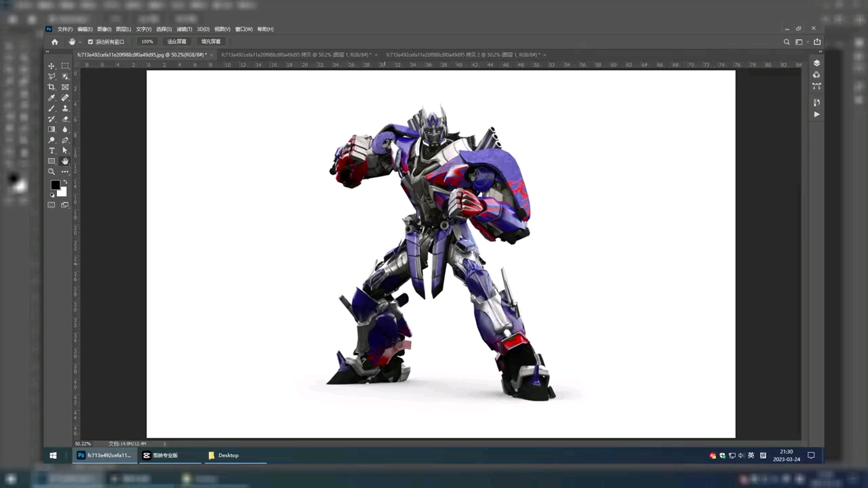Swap foreground and background colors
The width and height of the screenshot is (868, 488).
65,182
